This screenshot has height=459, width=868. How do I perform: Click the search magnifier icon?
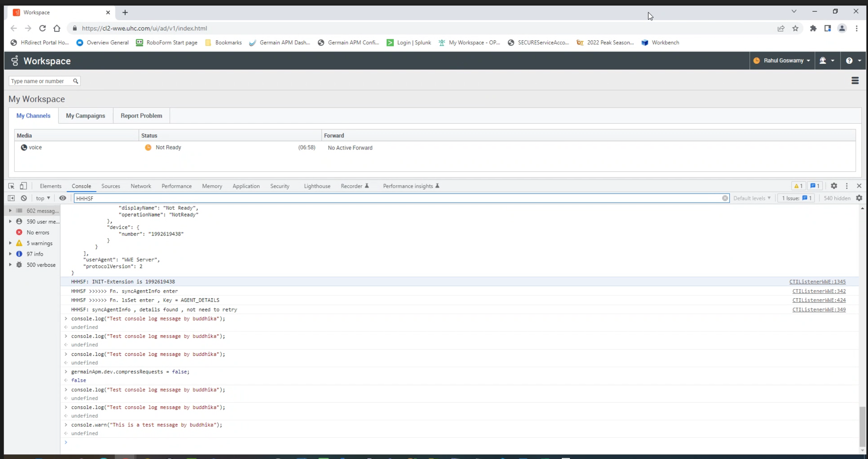click(x=76, y=81)
